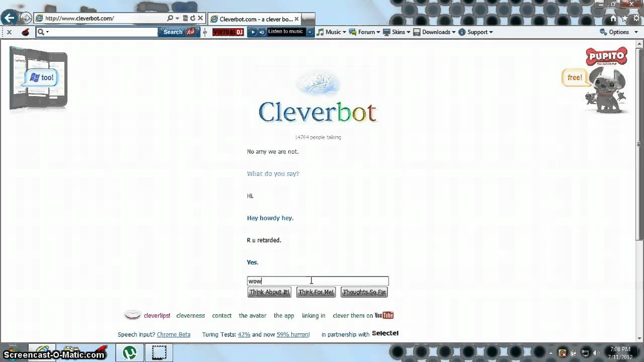Open uTorrent from the taskbar

pos(130,353)
